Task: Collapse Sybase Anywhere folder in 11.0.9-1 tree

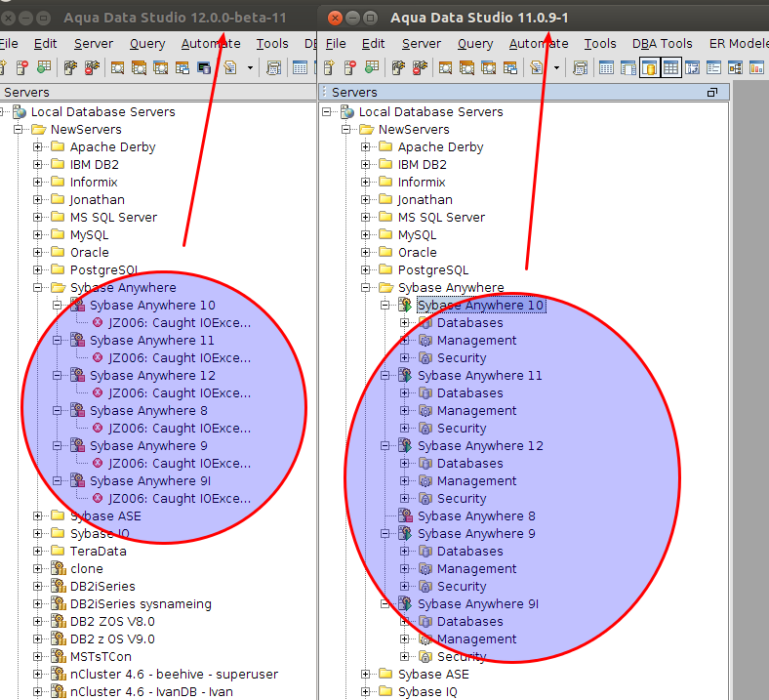Action: 365,287
